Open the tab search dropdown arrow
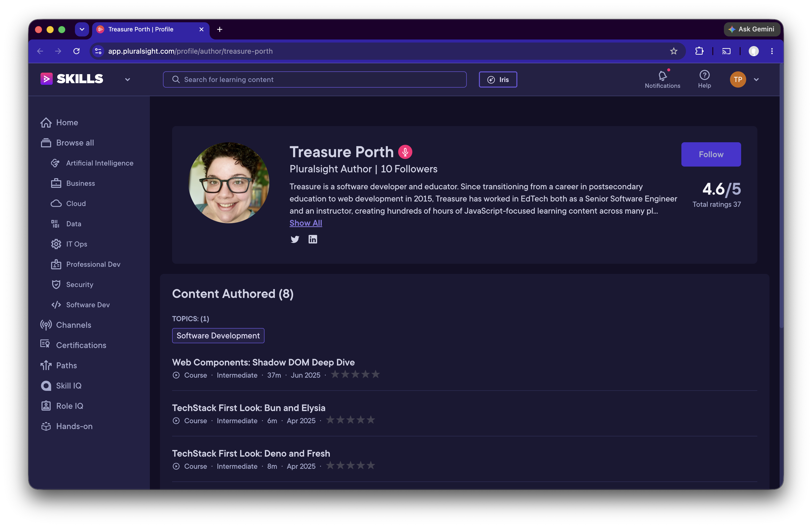Screen dimensions: 812x527 tap(82, 29)
